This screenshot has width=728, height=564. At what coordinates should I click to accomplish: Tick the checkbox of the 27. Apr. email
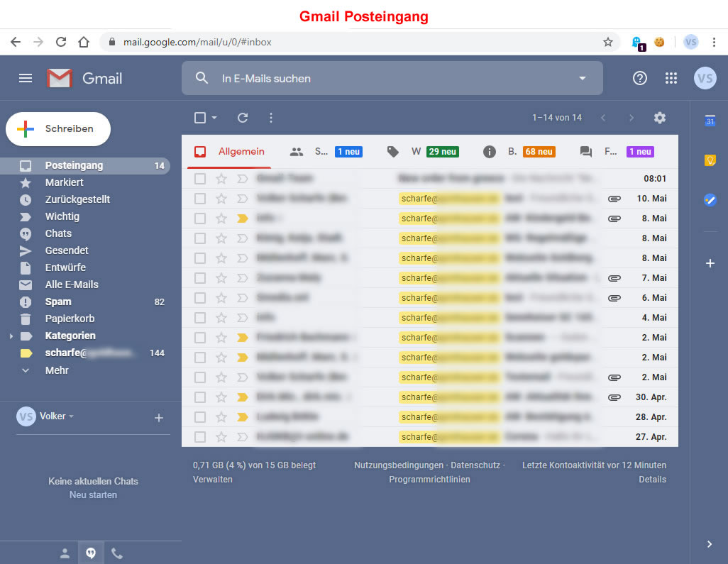coord(200,437)
